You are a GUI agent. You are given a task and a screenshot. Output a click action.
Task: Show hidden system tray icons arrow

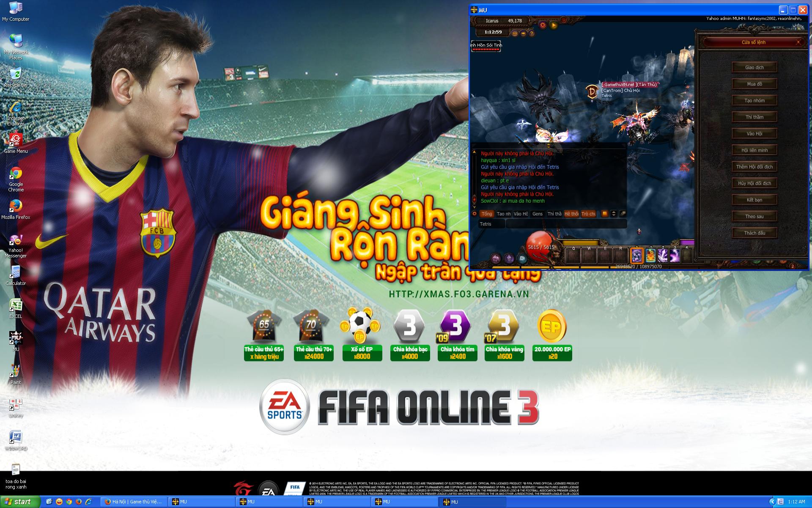click(x=772, y=502)
